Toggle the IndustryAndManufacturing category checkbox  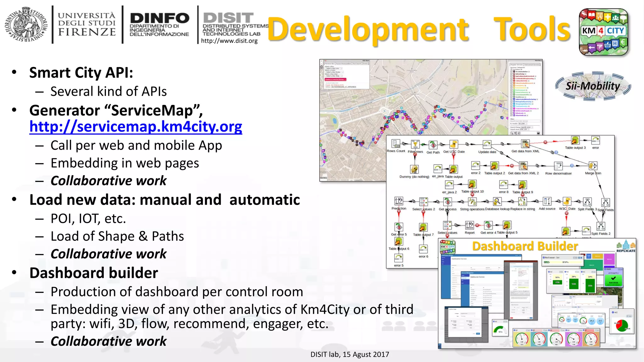pos(511,99)
